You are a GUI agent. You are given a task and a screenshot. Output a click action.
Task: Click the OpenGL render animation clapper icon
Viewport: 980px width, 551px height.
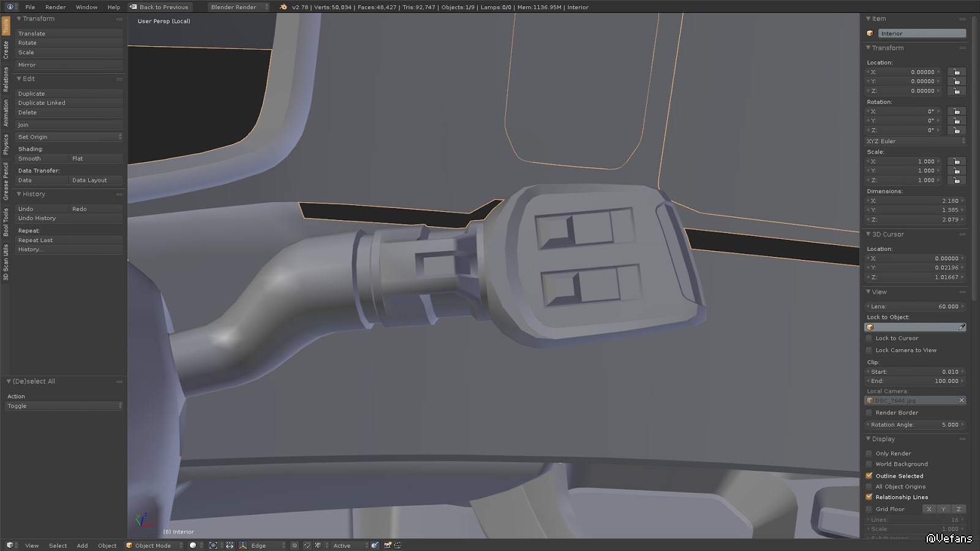tap(397, 545)
